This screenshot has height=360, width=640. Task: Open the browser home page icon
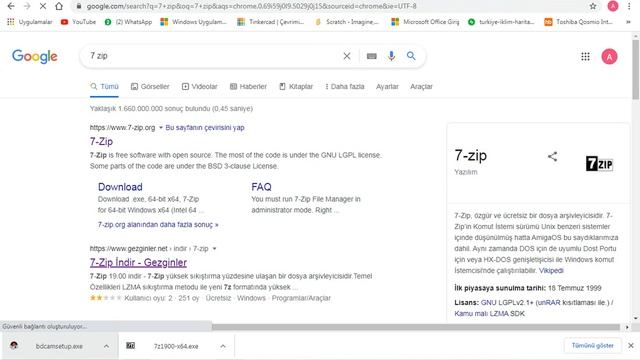click(59, 6)
